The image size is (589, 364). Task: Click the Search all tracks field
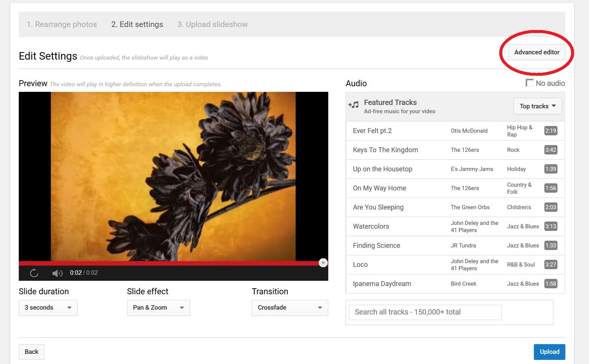tap(425, 312)
